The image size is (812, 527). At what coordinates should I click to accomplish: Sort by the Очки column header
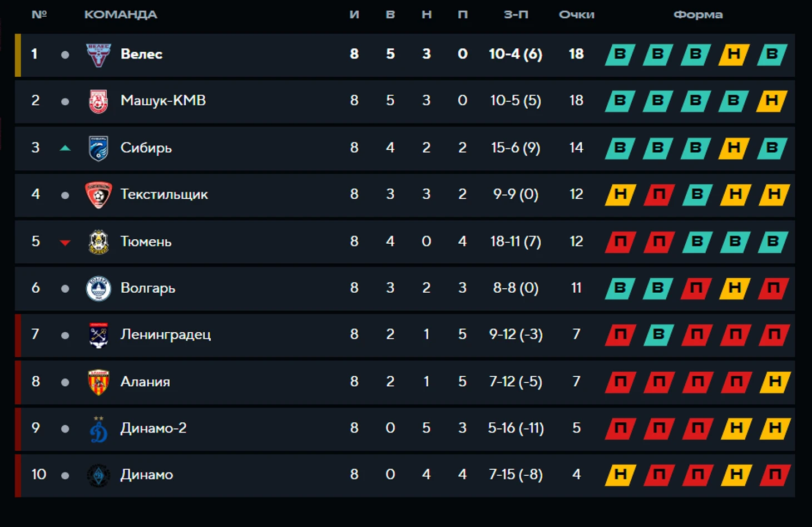point(576,15)
